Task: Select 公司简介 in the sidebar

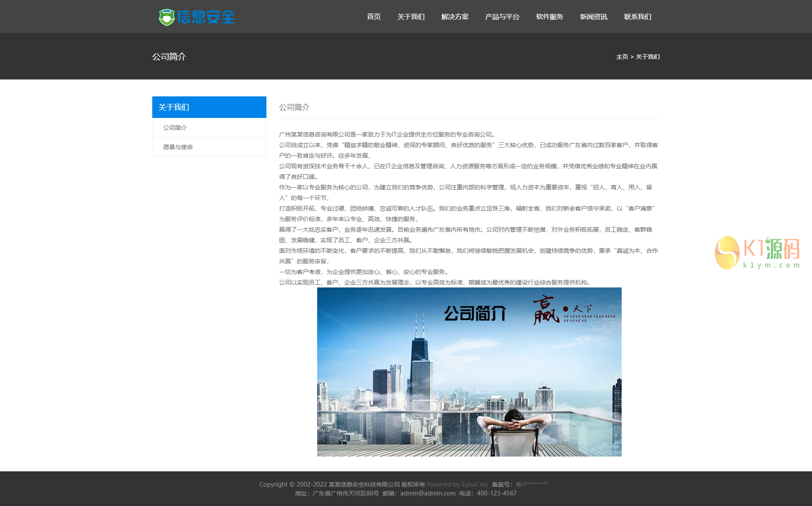Action: pos(175,128)
